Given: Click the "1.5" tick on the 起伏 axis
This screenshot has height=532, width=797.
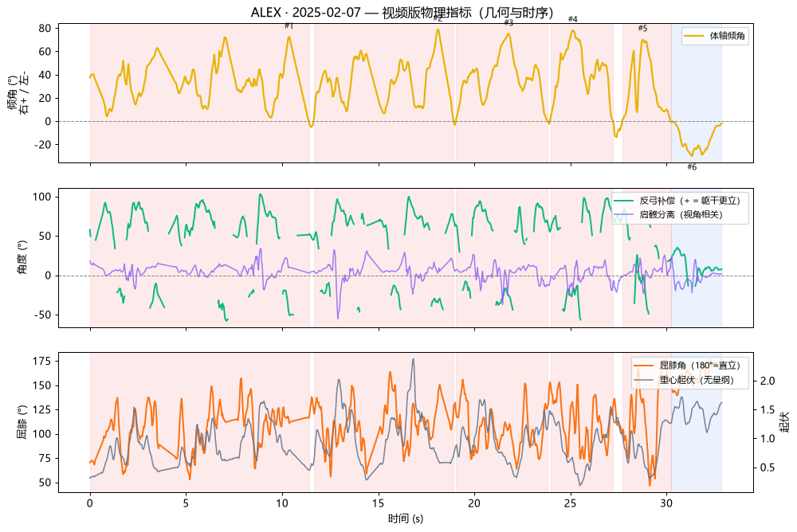Looking at the screenshot, I should [x=768, y=410].
